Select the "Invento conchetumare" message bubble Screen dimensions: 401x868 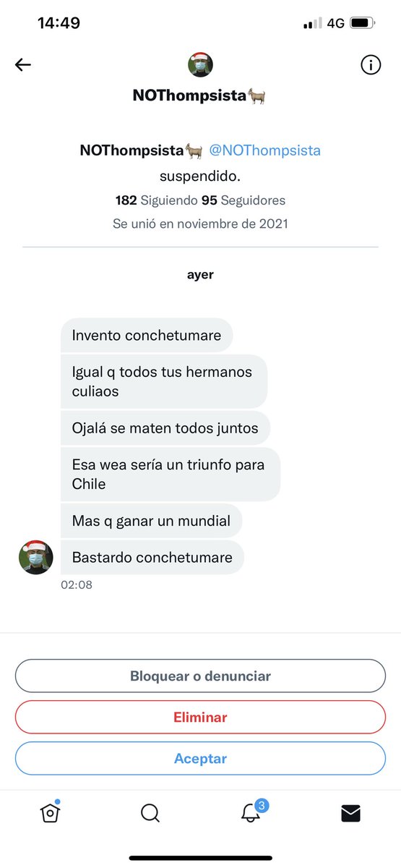coord(147,336)
